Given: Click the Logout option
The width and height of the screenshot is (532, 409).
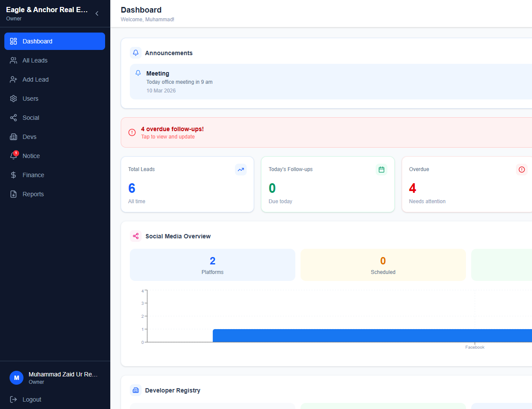Looking at the screenshot, I should 32,399.
